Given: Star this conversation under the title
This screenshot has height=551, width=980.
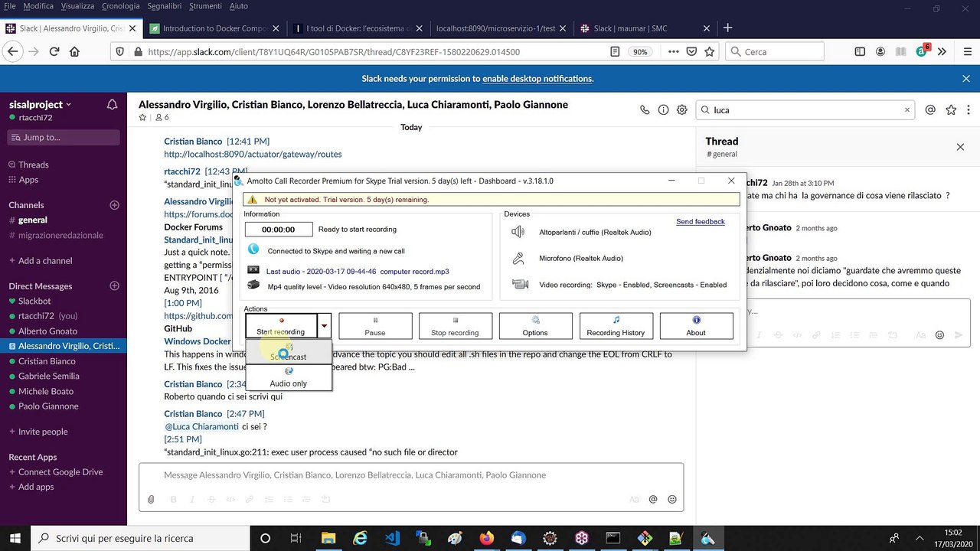Looking at the screenshot, I should (142, 118).
